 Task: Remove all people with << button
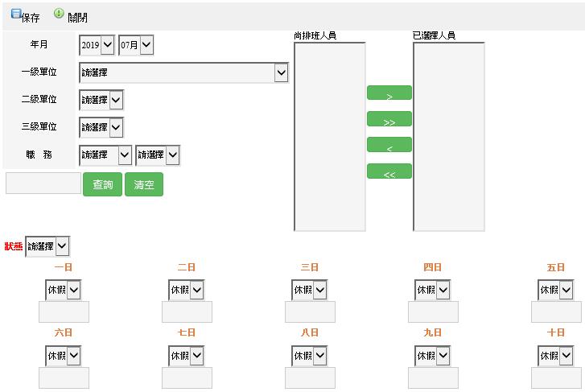[x=389, y=171]
